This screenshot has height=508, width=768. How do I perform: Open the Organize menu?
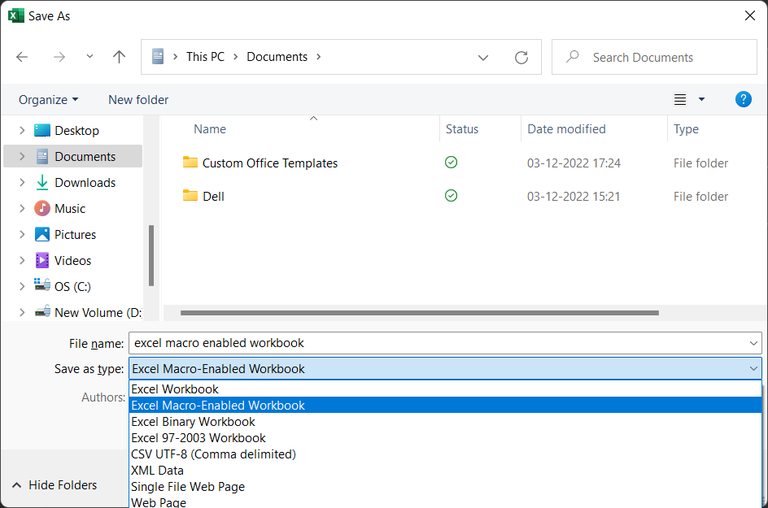(48, 100)
